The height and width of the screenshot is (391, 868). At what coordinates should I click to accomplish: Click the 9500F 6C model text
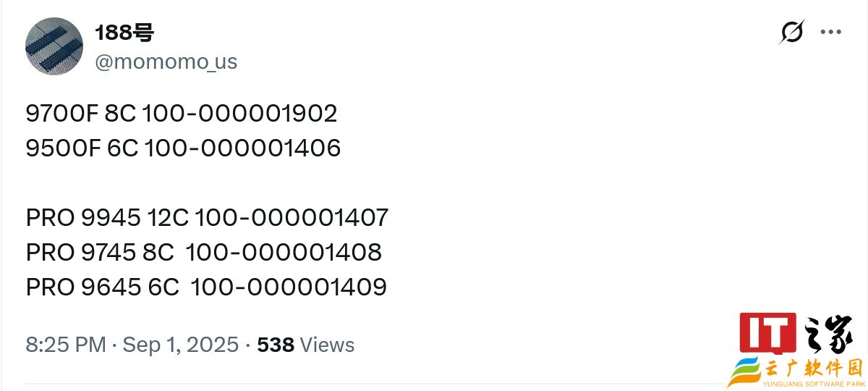click(82, 148)
